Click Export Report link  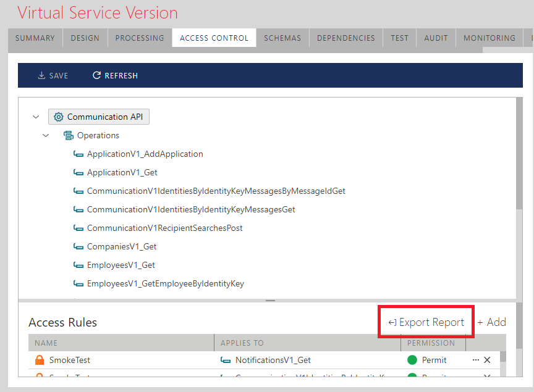point(426,322)
